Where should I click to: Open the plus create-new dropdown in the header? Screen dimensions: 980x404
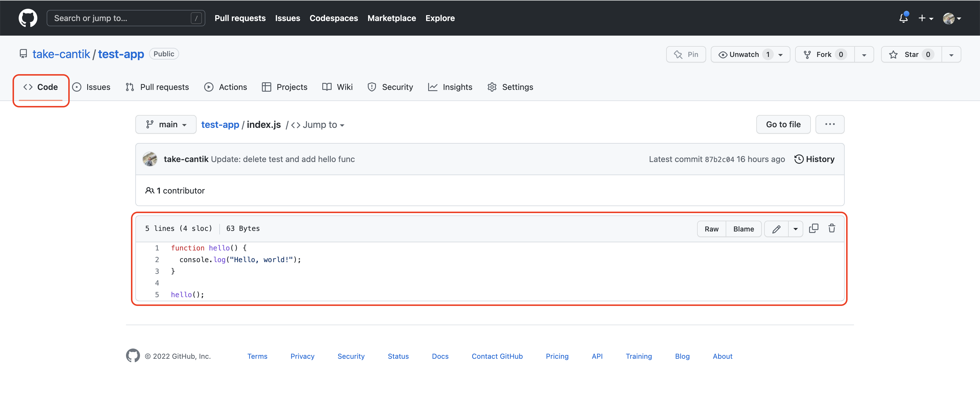pos(925,18)
